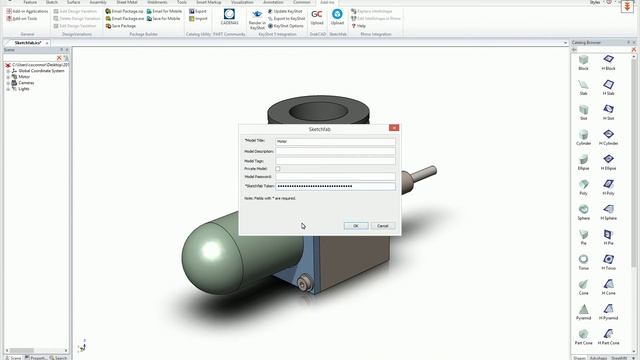
Task: Click the Model Title input field
Action: point(336,142)
